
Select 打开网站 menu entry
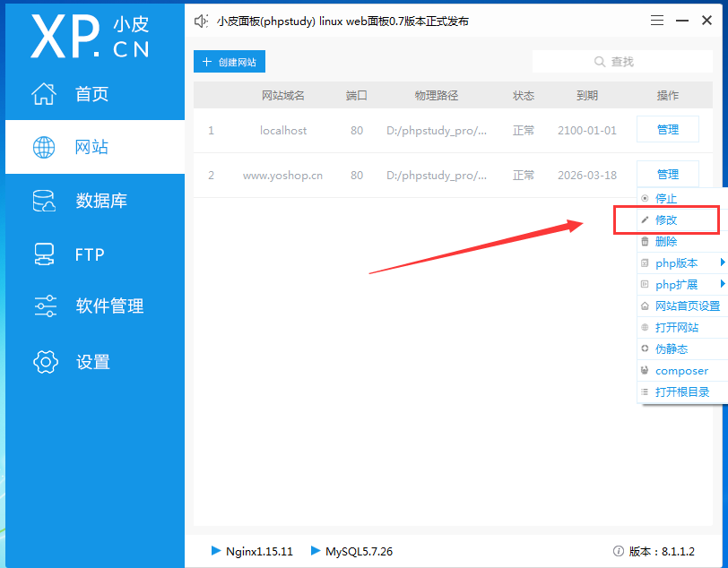pyautogui.click(x=682, y=328)
